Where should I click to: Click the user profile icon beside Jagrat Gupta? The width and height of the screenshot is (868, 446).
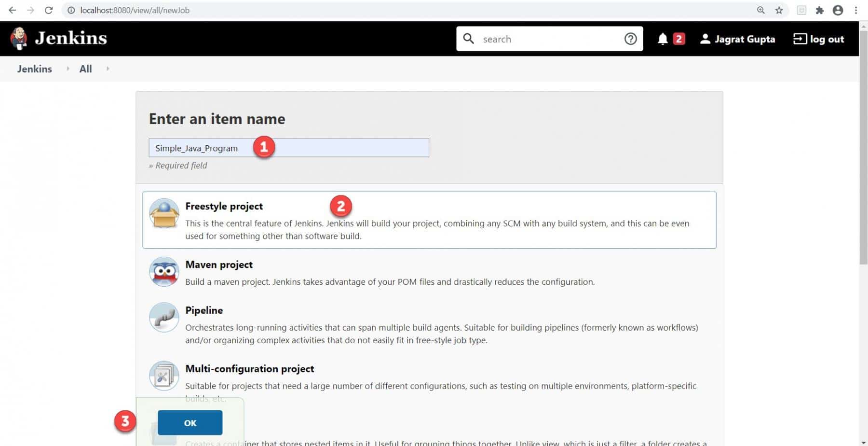[705, 39]
